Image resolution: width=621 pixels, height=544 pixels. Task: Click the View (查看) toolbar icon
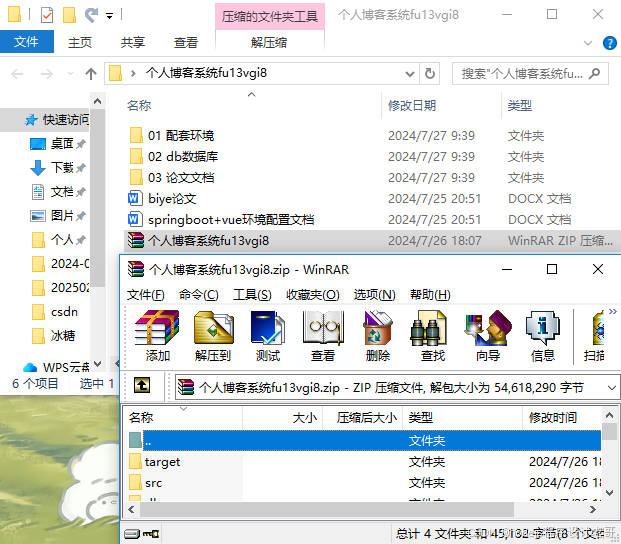pyautogui.click(x=323, y=335)
